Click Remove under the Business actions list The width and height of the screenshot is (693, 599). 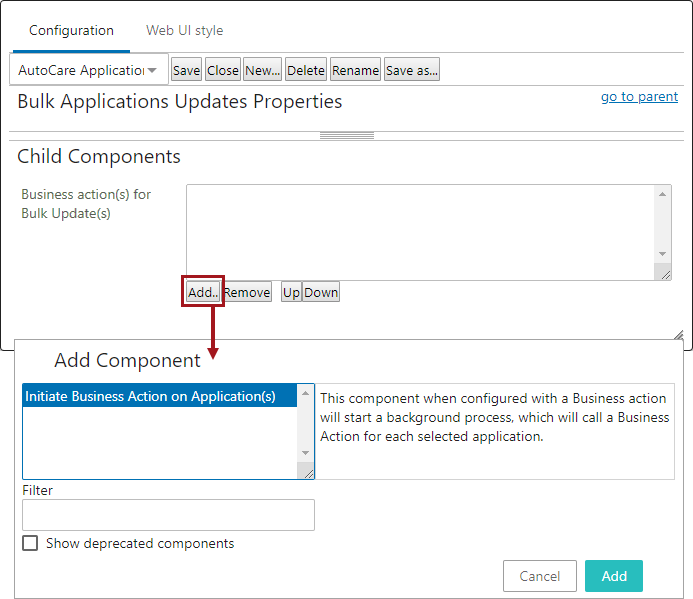coord(247,292)
